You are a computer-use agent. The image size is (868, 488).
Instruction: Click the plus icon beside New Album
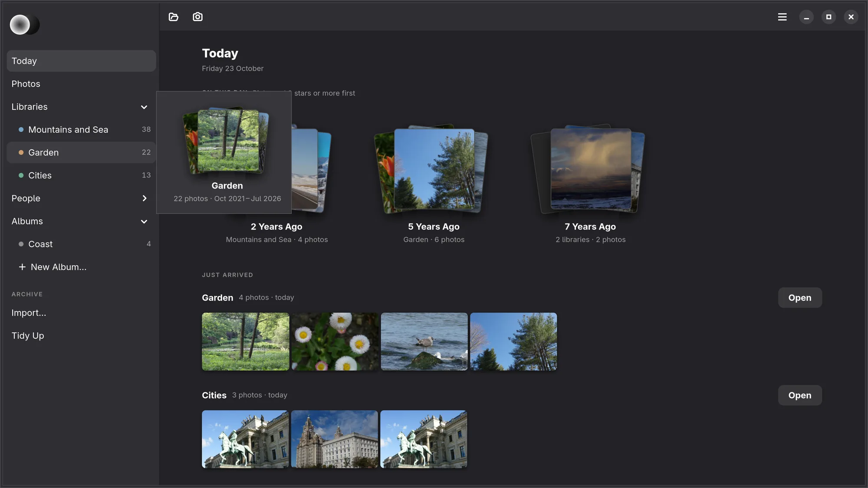[x=22, y=267]
